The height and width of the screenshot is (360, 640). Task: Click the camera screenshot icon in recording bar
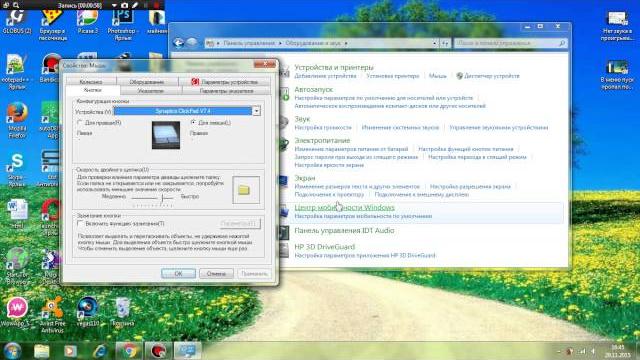(124, 5)
